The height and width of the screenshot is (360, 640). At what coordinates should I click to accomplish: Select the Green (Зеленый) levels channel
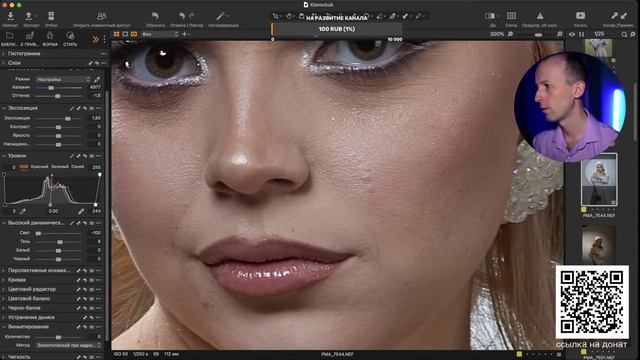pyautogui.click(x=60, y=167)
